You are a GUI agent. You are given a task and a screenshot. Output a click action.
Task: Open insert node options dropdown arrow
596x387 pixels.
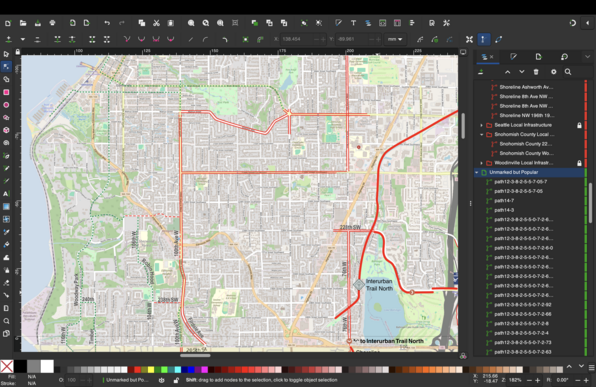(x=23, y=39)
